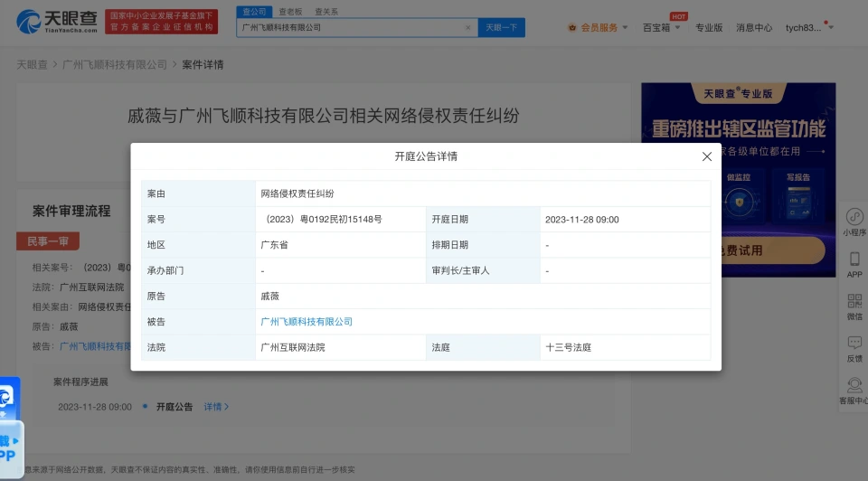Open the 广州飞顺科技有限公司 defendant link in dialog
Screen dimensions: 868x481
point(307,322)
